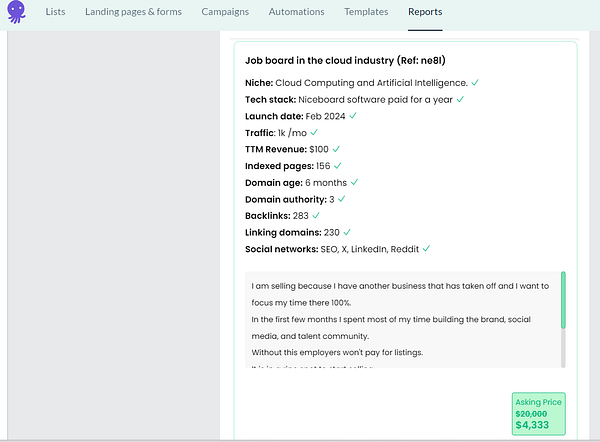Click the checkmark beside Linking domains

point(347,232)
